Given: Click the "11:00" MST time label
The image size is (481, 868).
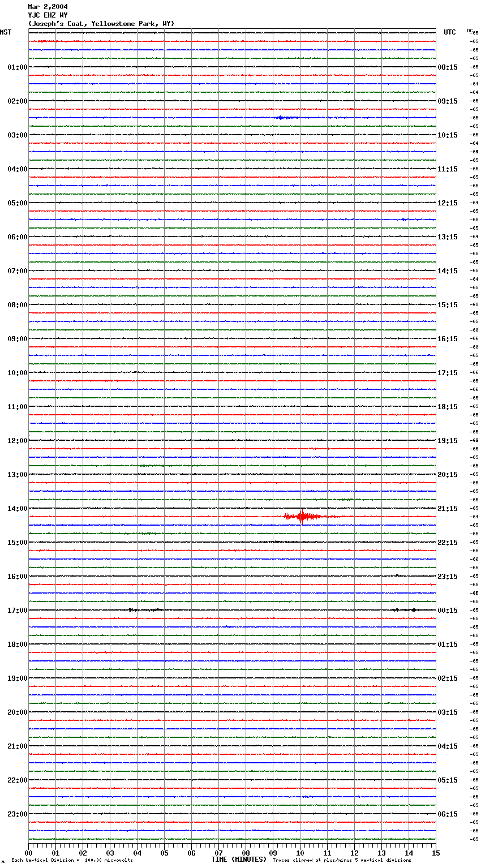Looking at the screenshot, I should coord(18,407).
